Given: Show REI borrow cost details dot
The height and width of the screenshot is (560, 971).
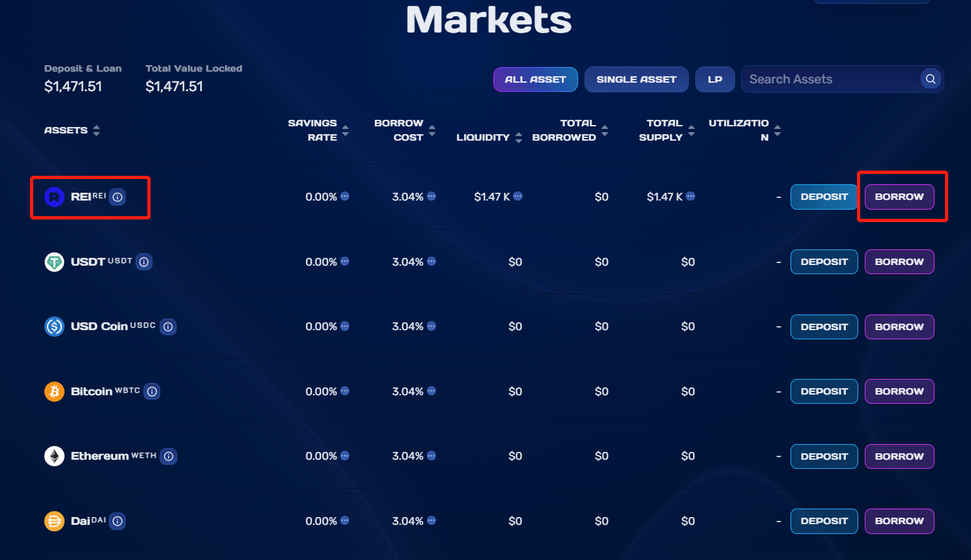Looking at the screenshot, I should (431, 196).
